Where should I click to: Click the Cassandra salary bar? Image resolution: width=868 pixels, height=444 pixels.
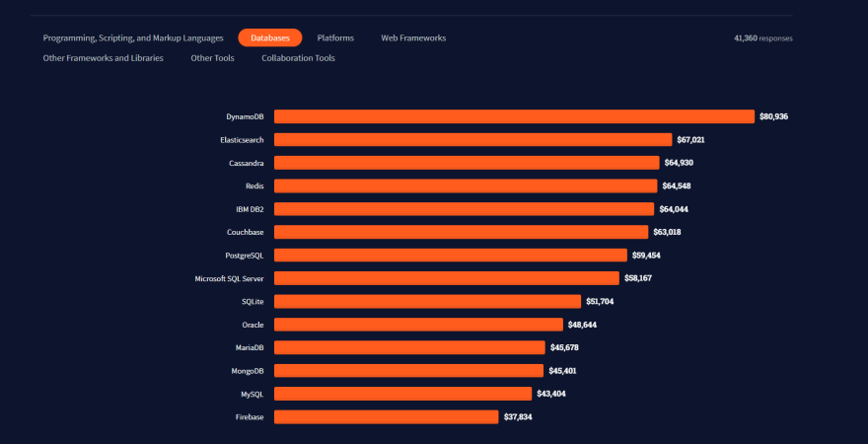[x=467, y=163]
